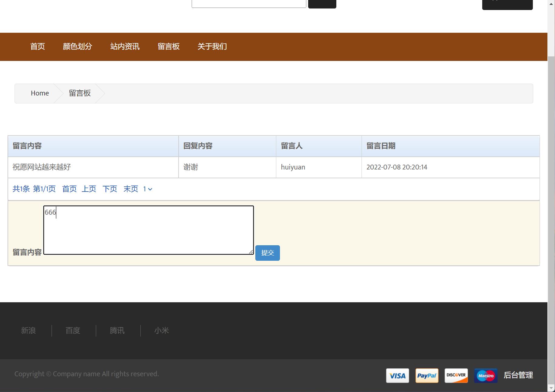This screenshot has height=392, width=555.
Task: Go to 下页 pagination link
Action: [x=110, y=189]
